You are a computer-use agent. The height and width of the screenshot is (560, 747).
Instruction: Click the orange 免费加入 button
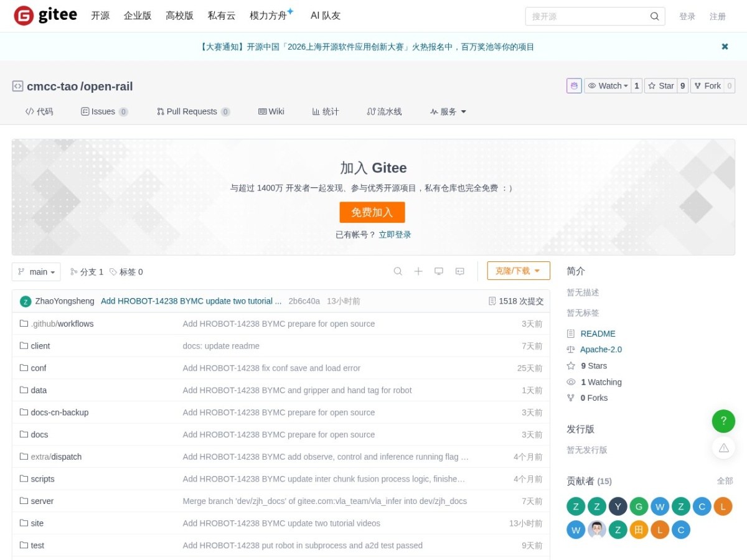pyautogui.click(x=372, y=212)
